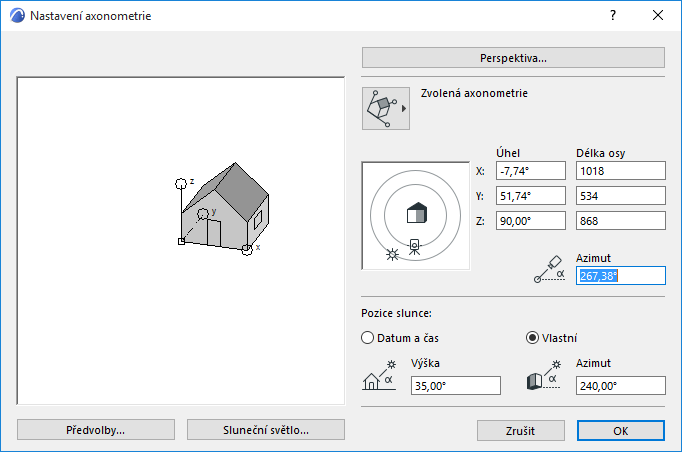Edit the Y axis length field 534
Viewport: 682px width, 452px height.
(x=621, y=196)
